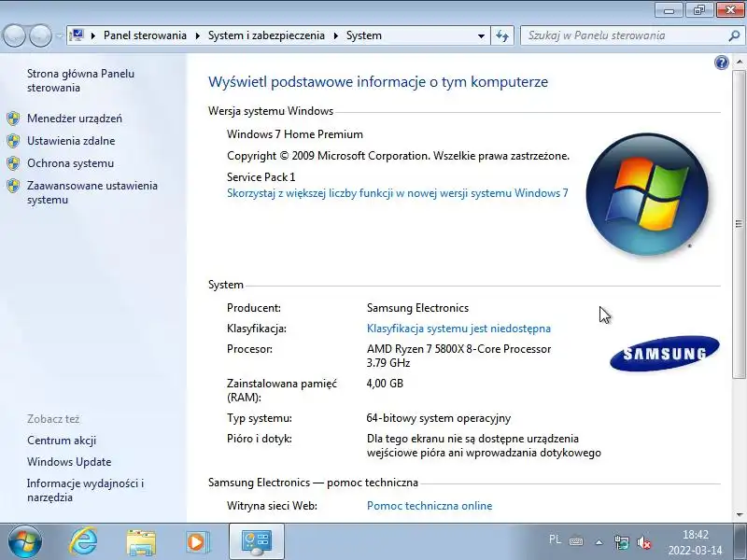Click the muted volume tray icon
The image size is (747, 560).
tap(643, 542)
